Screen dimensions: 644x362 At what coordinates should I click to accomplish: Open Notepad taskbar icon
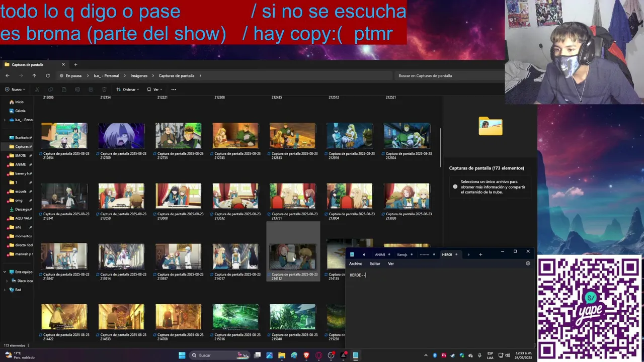[355, 355]
